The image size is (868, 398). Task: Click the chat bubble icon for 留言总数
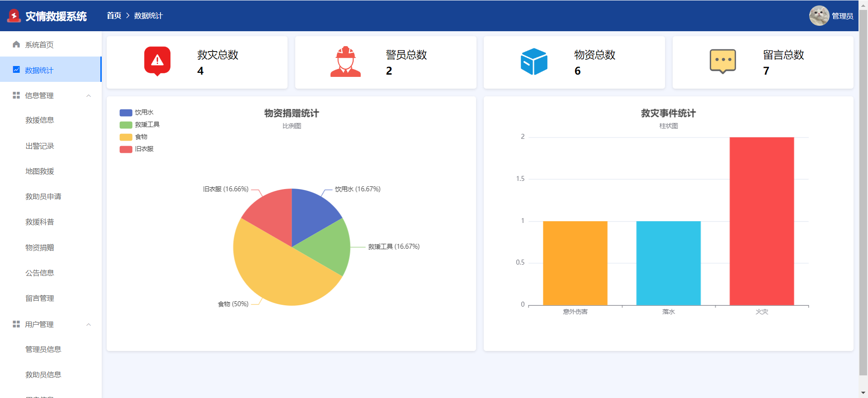pos(723,62)
